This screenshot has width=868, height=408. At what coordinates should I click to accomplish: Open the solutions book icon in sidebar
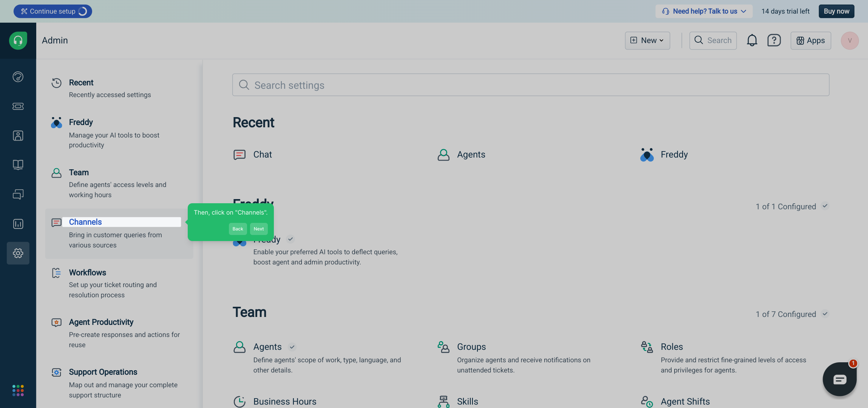pos(18,165)
